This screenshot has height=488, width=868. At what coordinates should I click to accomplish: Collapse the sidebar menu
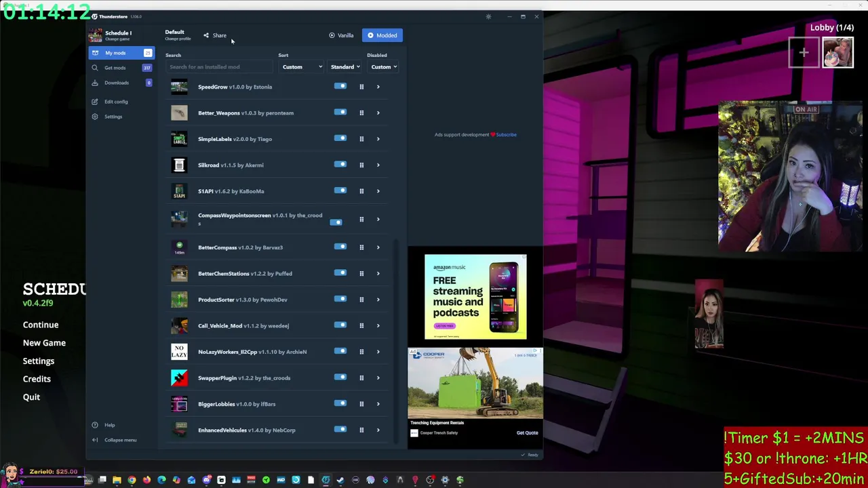pyautogui.click(x=120, y=440)
